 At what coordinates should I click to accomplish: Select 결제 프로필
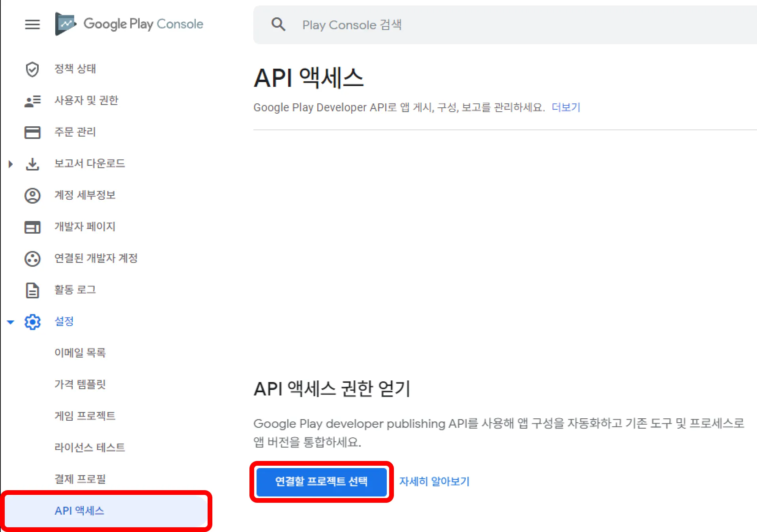tap(80, 479)
